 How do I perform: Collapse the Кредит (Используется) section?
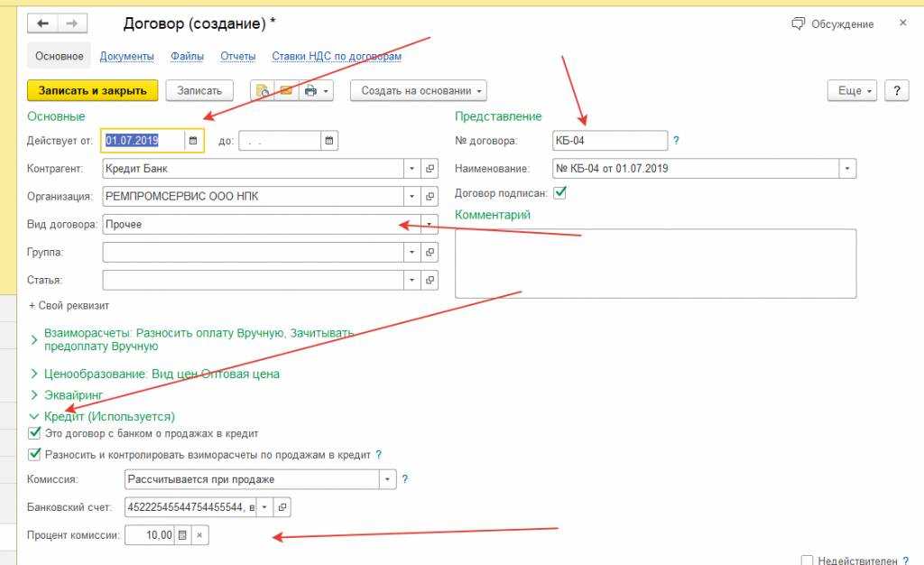click(34, 417)
